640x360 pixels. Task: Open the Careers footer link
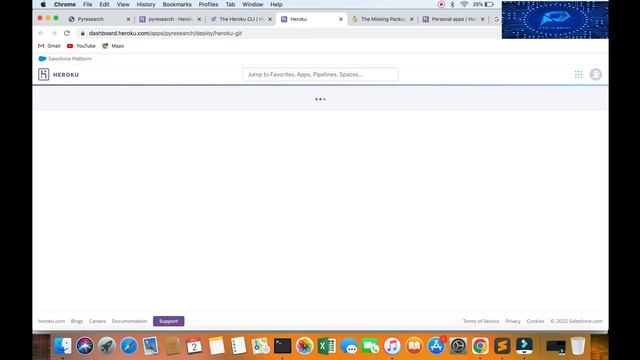click(x=97, y=321)
